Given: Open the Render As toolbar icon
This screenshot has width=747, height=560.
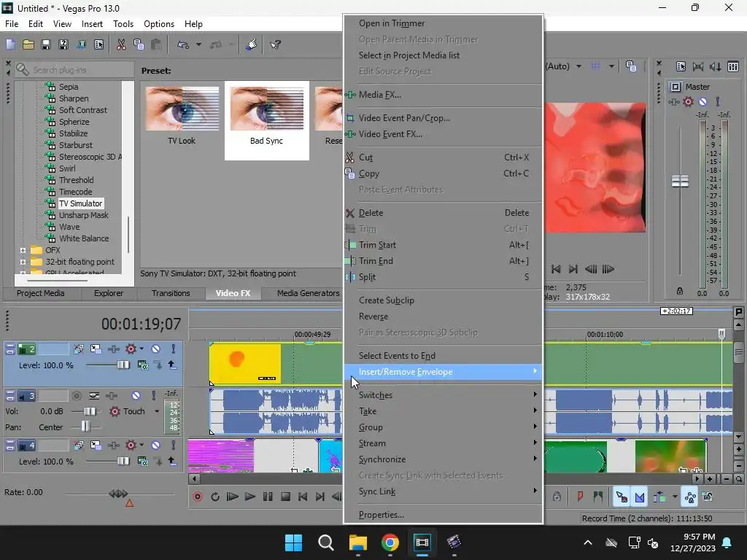Looking at the screenshot, I should (x=81, y=44).
